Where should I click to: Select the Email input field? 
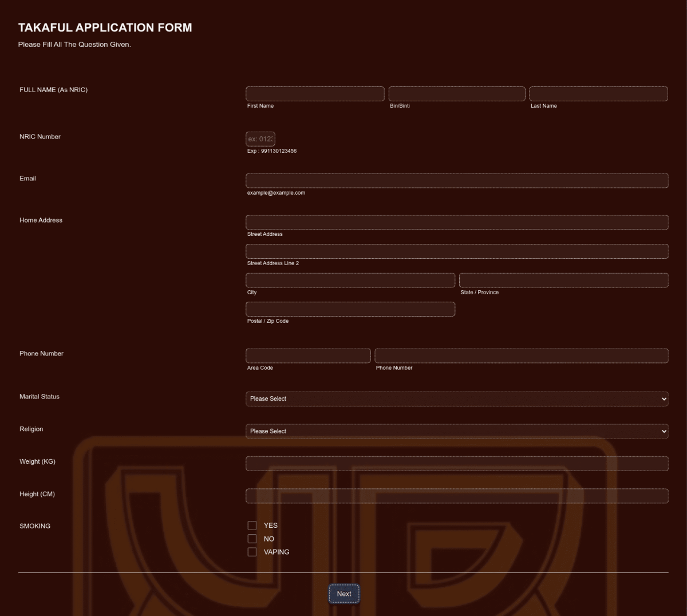pos(457,180)
